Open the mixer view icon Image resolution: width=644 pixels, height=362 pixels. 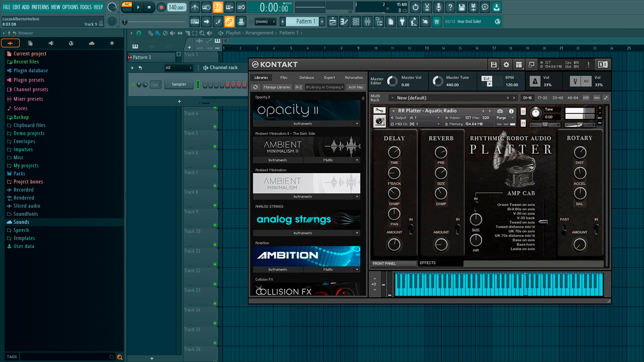point(367,21)
